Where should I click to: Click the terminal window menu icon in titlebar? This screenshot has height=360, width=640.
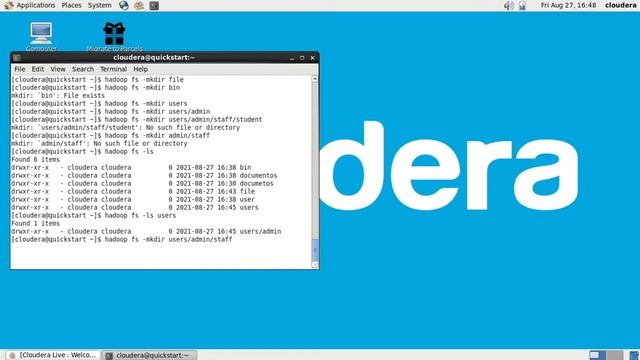16,58
